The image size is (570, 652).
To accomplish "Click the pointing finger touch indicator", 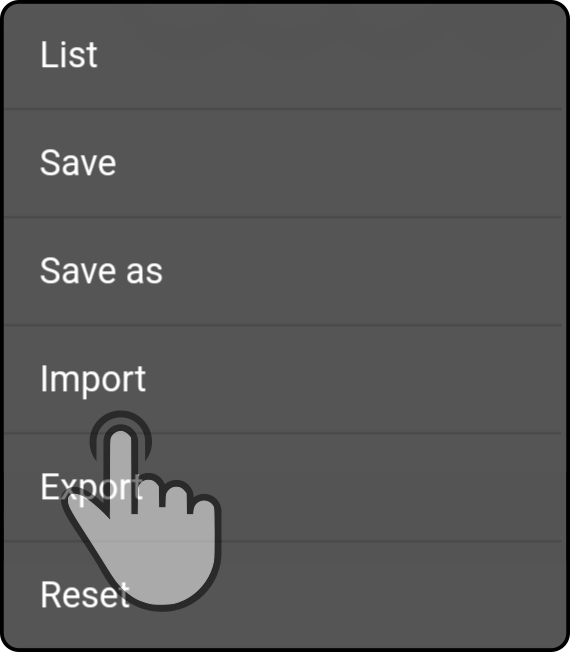I will point(141,511).
